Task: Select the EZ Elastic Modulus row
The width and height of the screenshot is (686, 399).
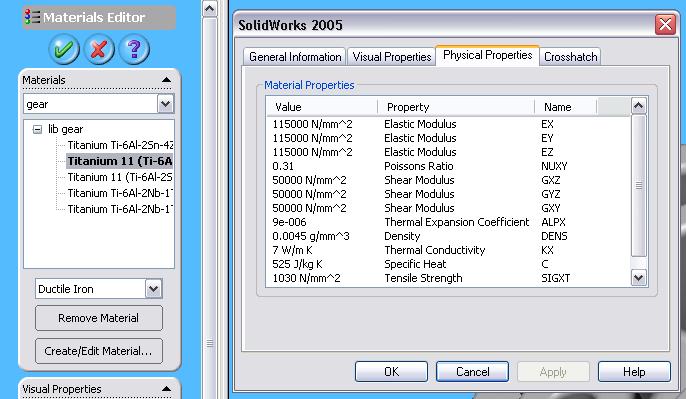Action: [448, 152]
